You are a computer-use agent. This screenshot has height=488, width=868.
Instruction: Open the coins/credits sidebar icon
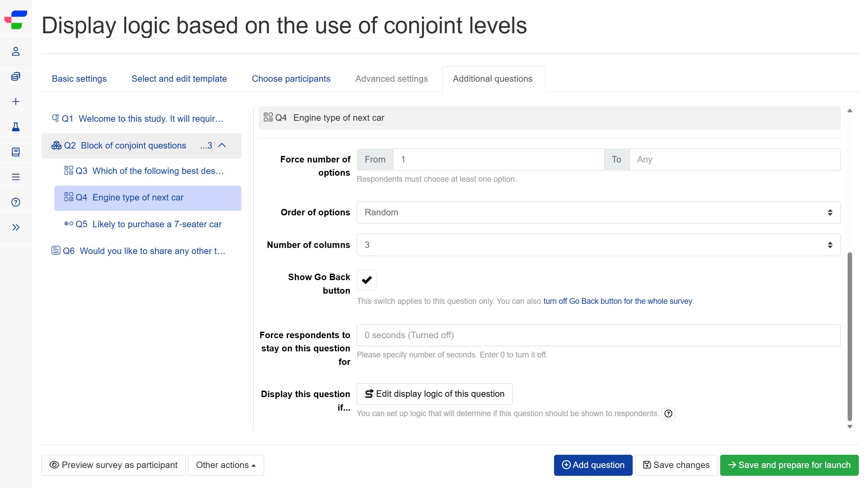[x=16, y=77]
